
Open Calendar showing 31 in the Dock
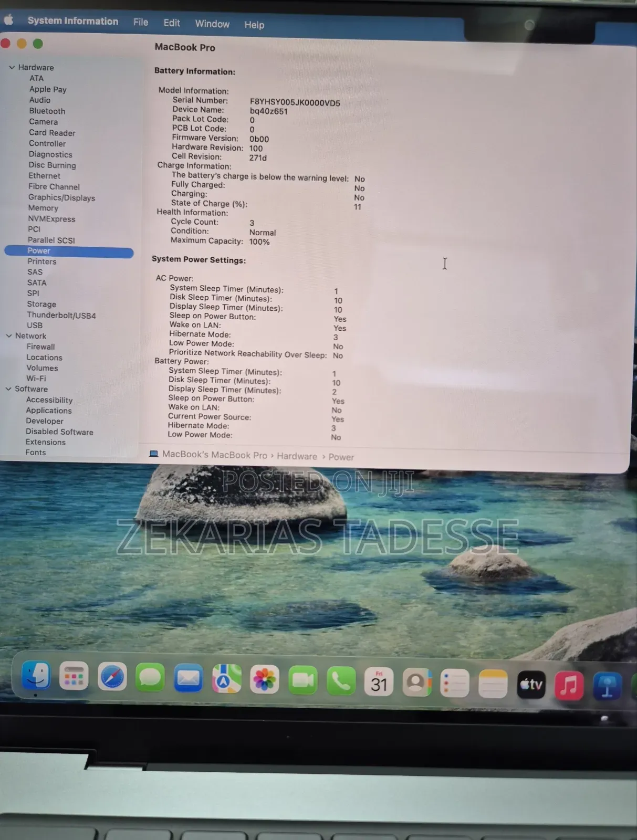pyautogui.click(x=379, y=682)
